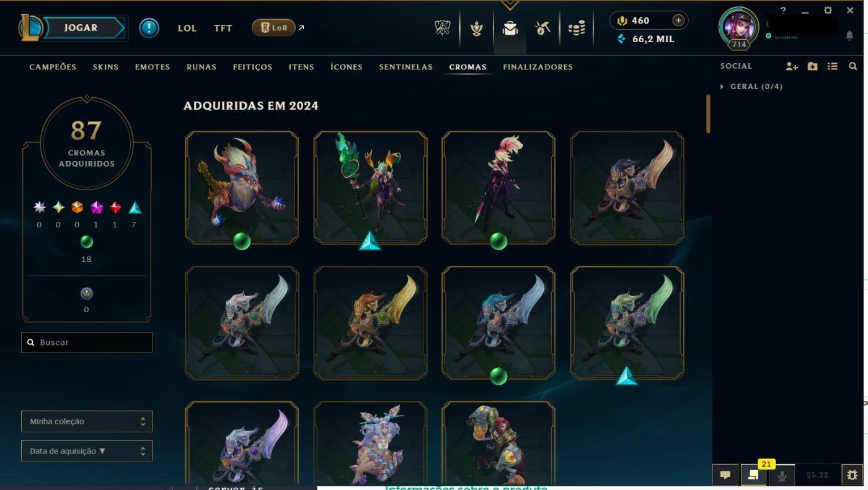Image resolution: width=868 pixels, height=490 pixels.
Task: Click the Buscar search field
Action: coord(87,343)
